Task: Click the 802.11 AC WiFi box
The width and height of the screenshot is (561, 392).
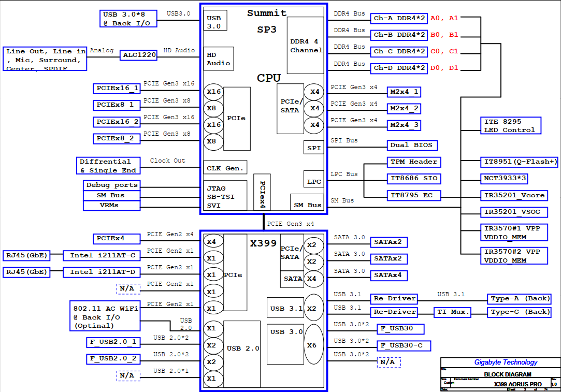Action: coord(105,316)
